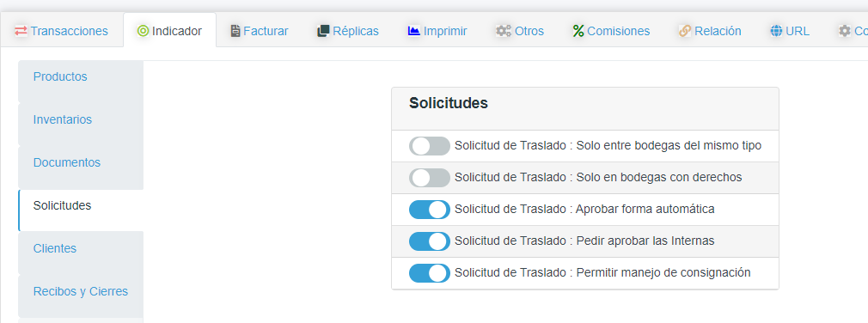
Task: Disable Permitir manejo de consignación switch
Action: tap(430, 273)
